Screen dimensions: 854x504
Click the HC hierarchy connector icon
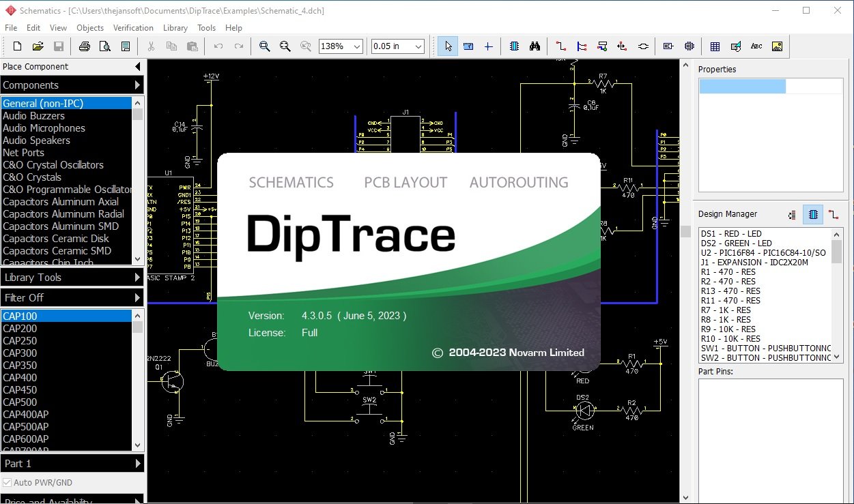click(x=668, y=46)
